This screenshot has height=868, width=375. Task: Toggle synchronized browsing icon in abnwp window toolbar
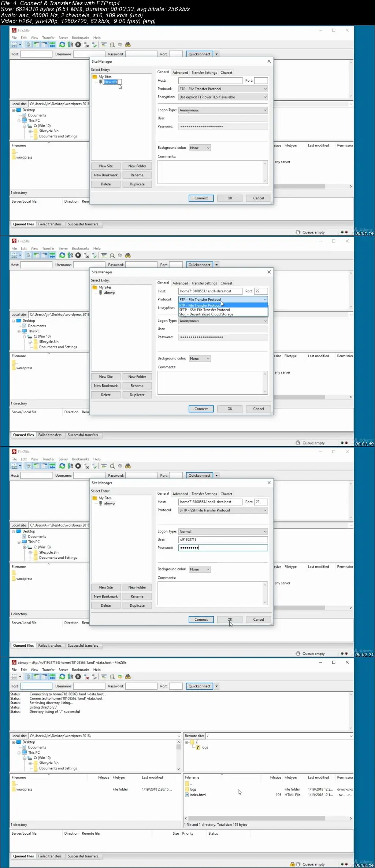click(120, 676)
